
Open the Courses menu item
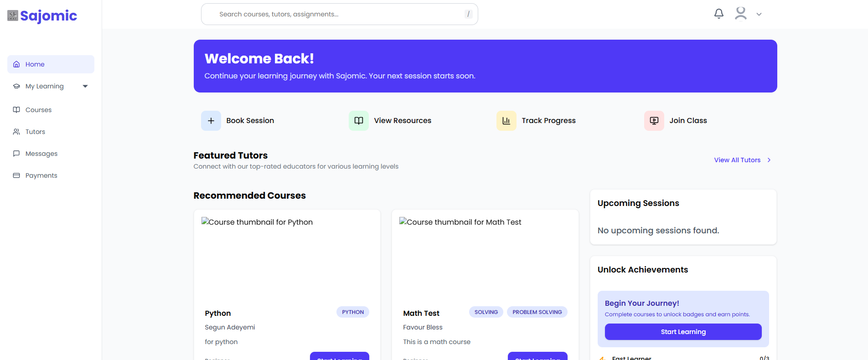coord(51,110)
